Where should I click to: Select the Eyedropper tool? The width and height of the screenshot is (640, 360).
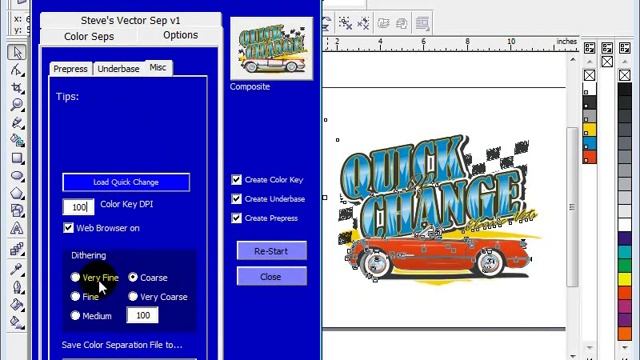(x=17, y=269)
